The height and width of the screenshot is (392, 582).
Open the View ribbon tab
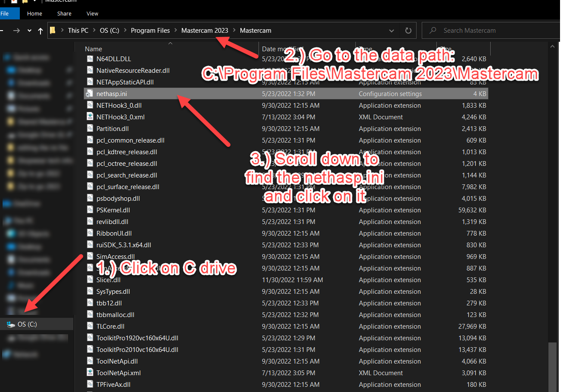pyautogui.click(x=92, y=13)
